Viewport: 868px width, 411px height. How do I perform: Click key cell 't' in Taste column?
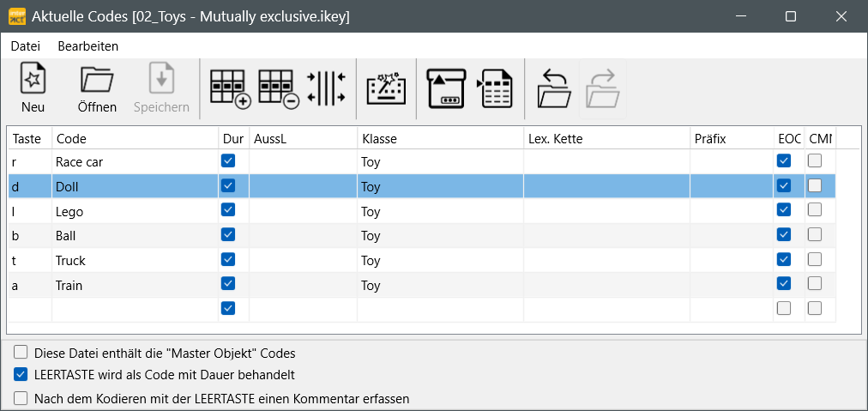(30, 260)
